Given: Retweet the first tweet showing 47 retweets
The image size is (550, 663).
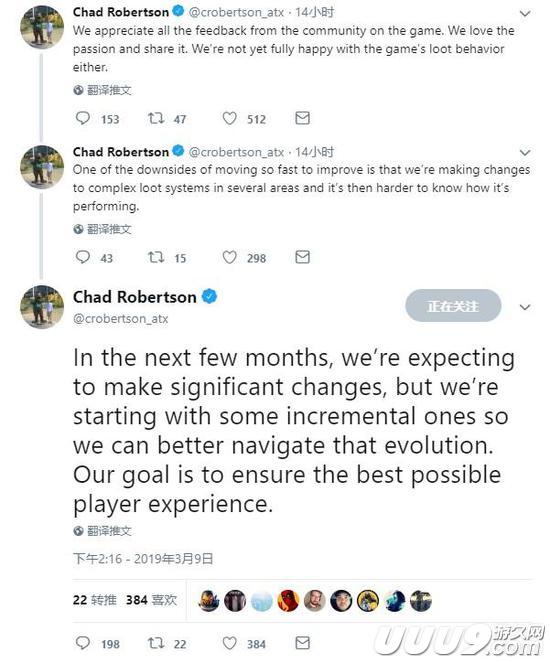Looking at the screenshot, I should 156,118.
